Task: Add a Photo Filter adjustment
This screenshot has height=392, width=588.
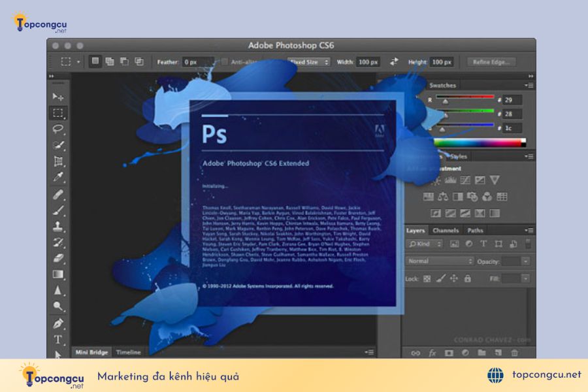Action: click(472, 197)
